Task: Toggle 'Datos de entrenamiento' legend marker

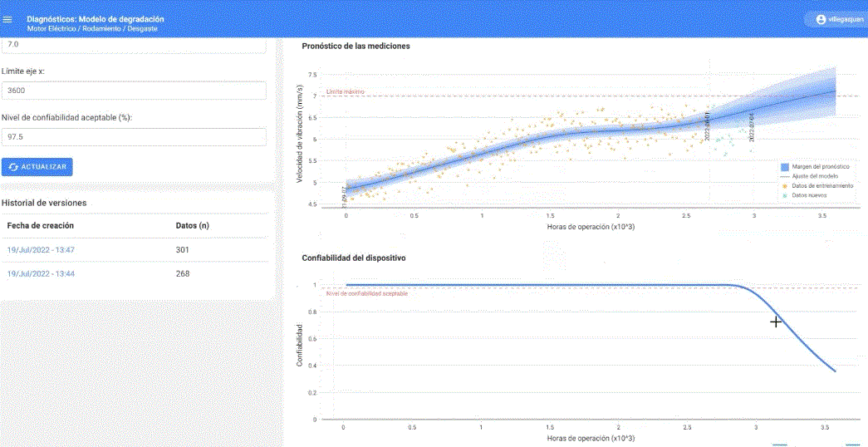Action: [x=784, y=185]
